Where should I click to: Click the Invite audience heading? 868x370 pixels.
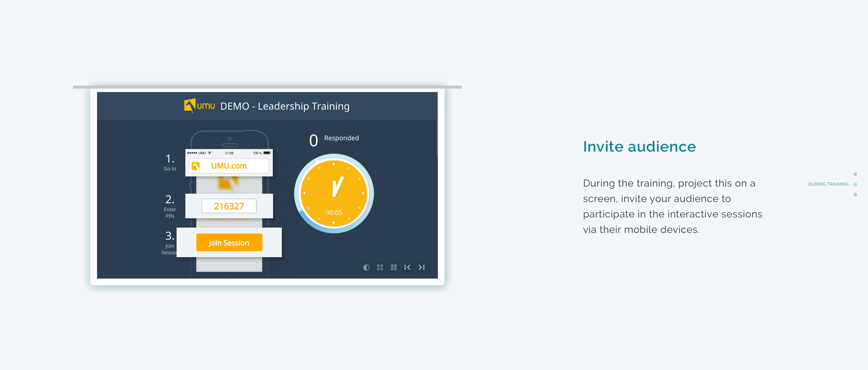click(x=639, y=147)
